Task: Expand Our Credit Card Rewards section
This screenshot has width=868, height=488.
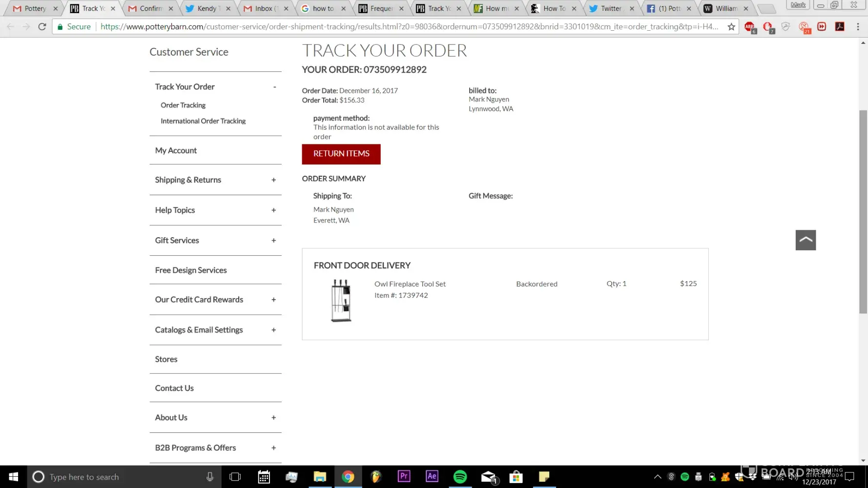Action: [x=273, y=300]
